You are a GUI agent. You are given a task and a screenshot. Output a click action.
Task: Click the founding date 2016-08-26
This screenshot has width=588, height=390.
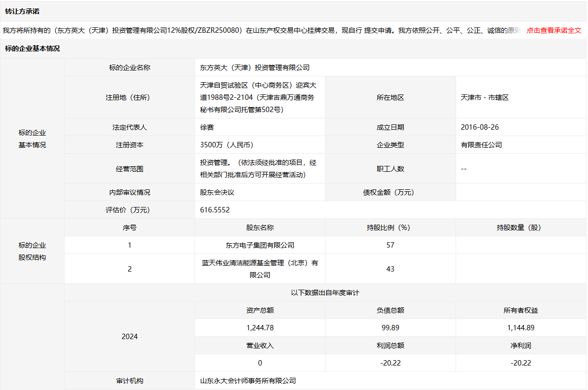[479, 127]
